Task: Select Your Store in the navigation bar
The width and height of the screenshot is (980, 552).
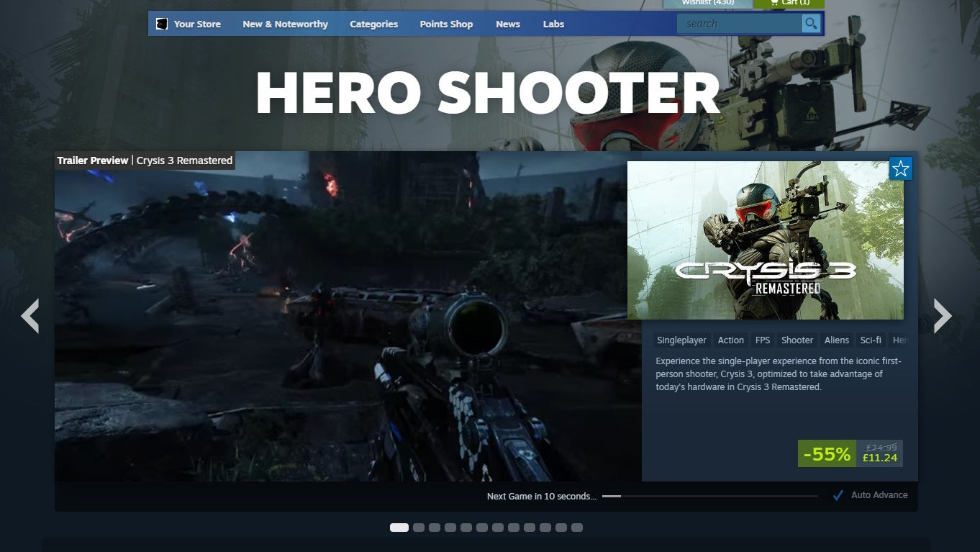Action: pos(196,24)
